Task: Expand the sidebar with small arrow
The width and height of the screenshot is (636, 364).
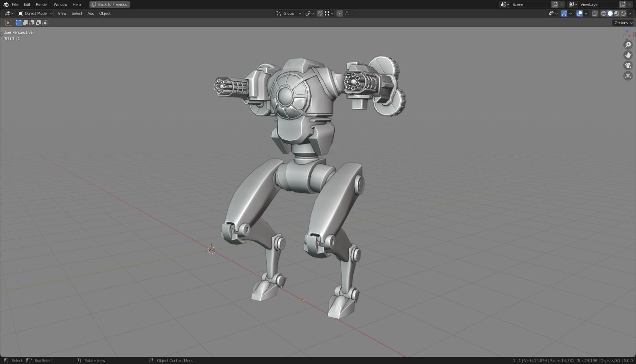Action: [634, 34]
